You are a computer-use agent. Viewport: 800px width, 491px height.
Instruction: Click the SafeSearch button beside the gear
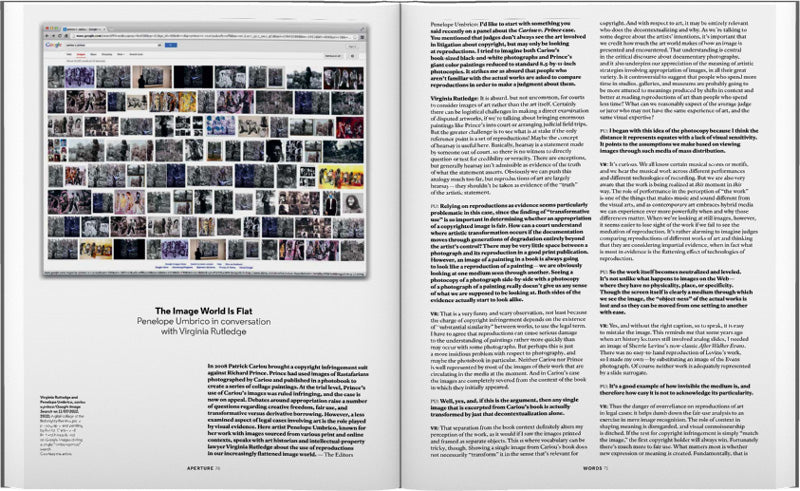(333, 56)
